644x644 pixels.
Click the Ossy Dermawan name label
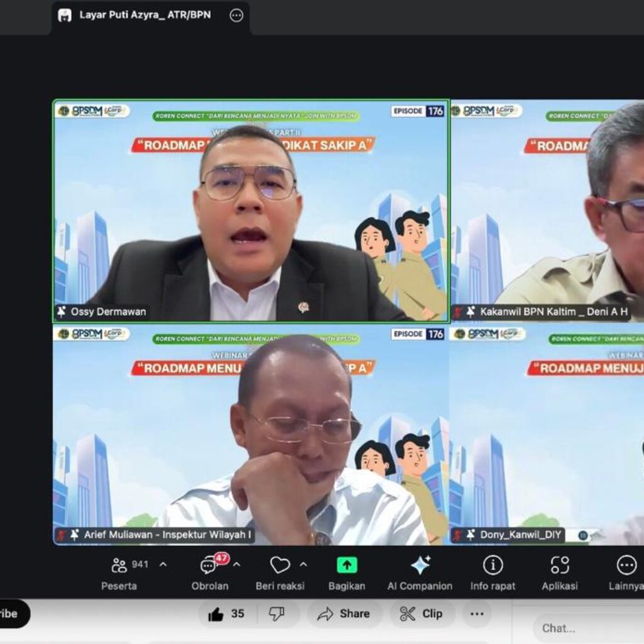pos(108,312)
